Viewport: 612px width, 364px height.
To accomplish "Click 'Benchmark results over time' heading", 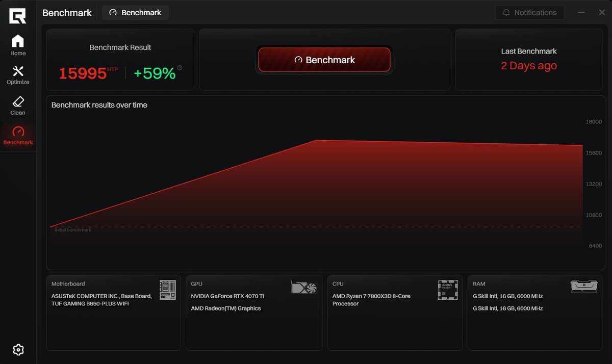I will click(x=99, y=105).
